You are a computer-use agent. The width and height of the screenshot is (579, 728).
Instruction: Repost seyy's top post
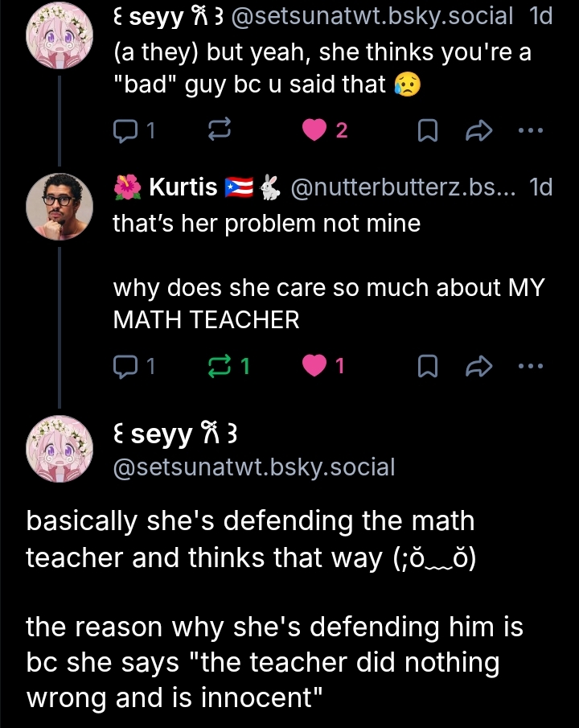pos(220,130)
